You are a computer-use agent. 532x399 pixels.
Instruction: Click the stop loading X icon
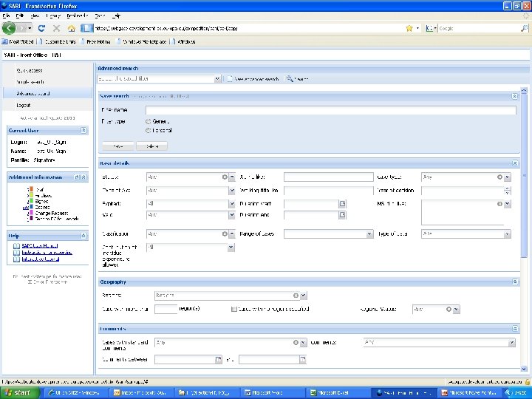pyautogui.click(x=57, y=29)
